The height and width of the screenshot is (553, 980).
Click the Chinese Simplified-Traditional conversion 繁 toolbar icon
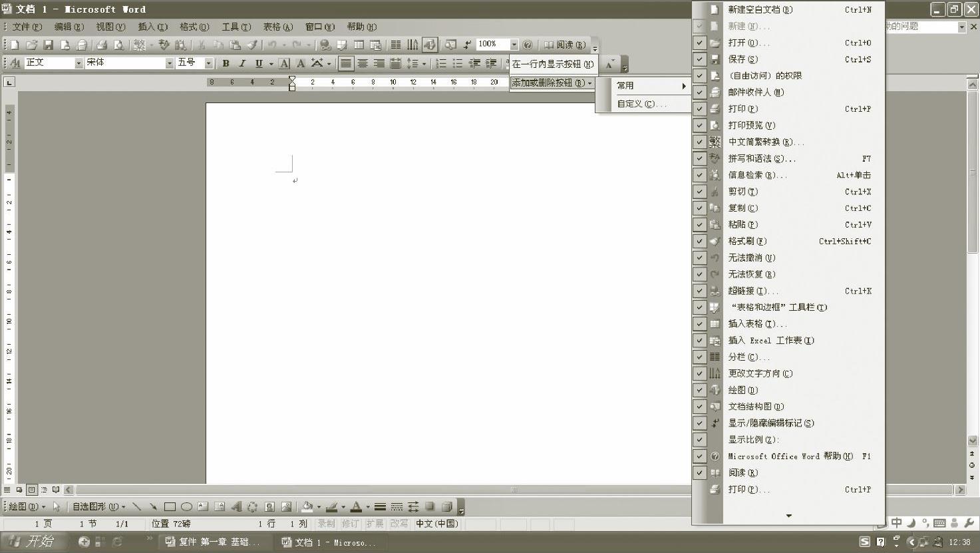[x=139, y=45]
